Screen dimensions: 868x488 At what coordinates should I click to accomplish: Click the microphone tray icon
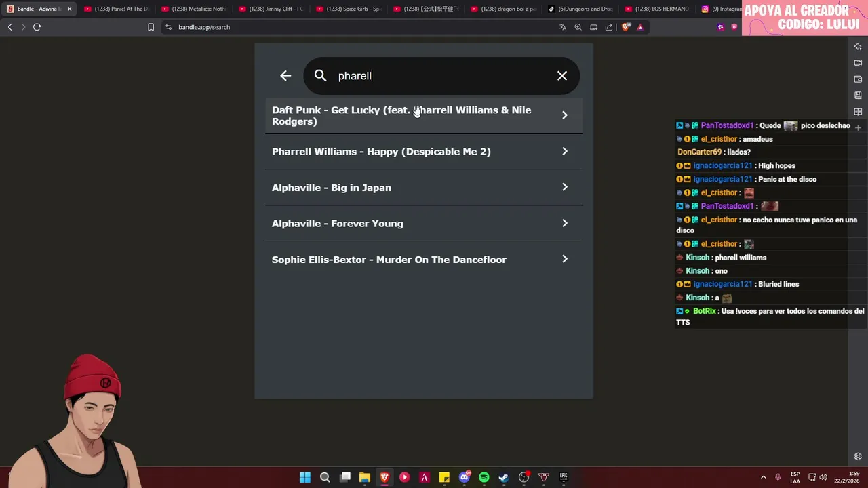pyautogui.click(x=778, y=477)
